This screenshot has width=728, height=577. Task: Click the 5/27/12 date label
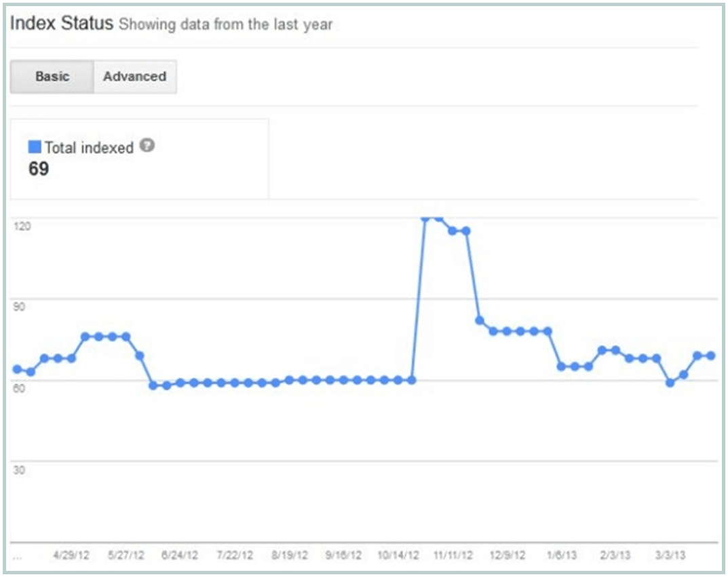(x=126, y=555)
